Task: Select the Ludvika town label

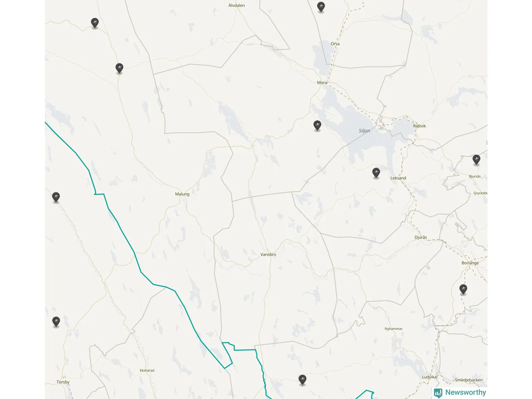Action: pyautogui.click(x=429, y=377)
